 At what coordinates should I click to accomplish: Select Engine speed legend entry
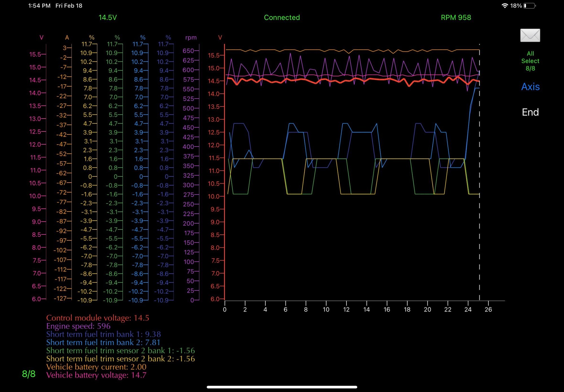pyautogui.click(x=78, y=326)
